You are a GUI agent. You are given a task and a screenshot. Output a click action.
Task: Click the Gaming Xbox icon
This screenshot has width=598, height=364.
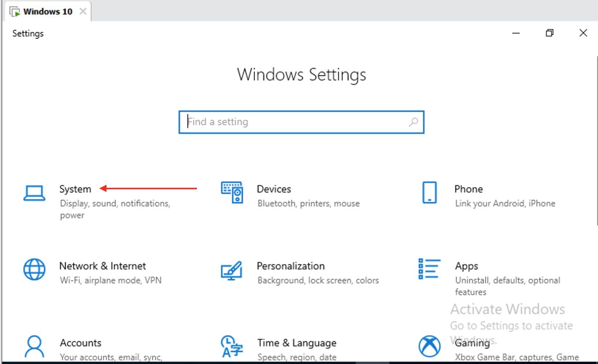pos(429,346)
